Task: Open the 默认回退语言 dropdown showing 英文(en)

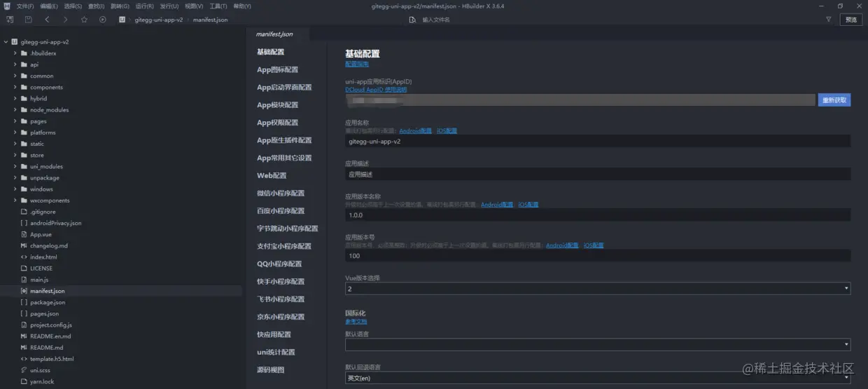Action: [598, 378]
